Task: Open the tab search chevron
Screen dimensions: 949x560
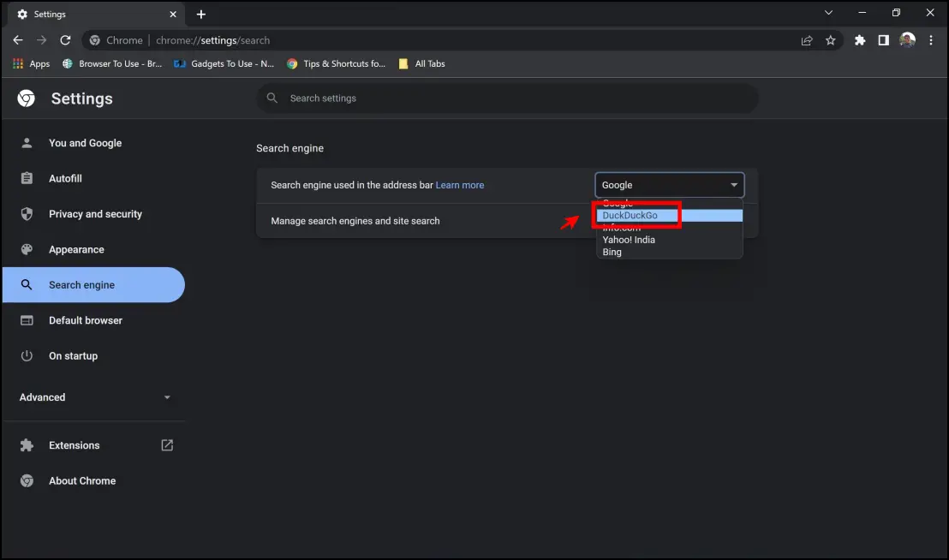Action: [828, 13]
